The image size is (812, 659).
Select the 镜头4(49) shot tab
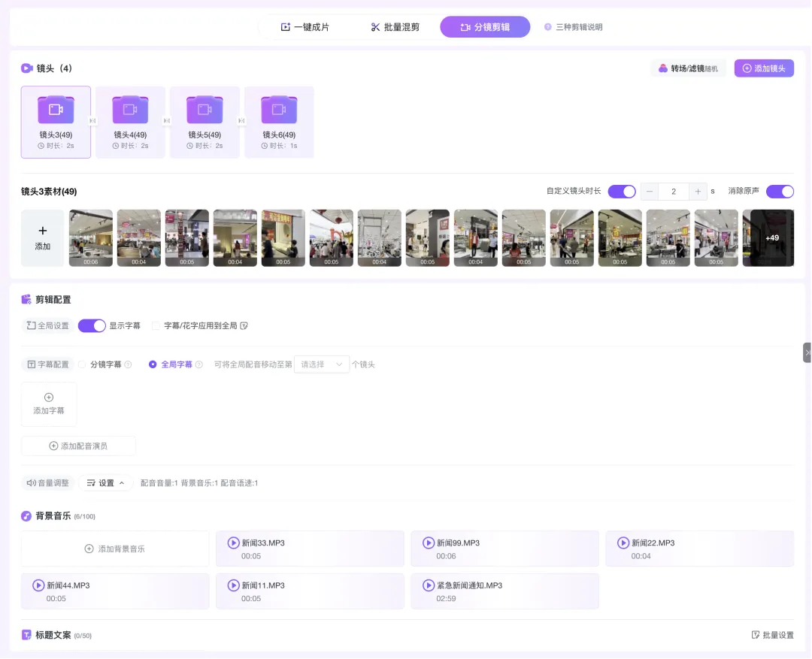(x=130, y=122)
